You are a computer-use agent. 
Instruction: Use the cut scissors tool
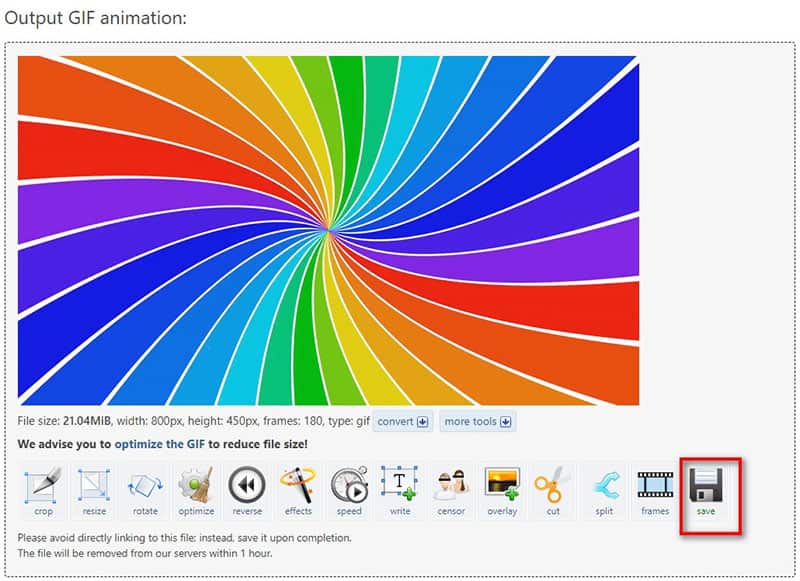click(553, 491)
